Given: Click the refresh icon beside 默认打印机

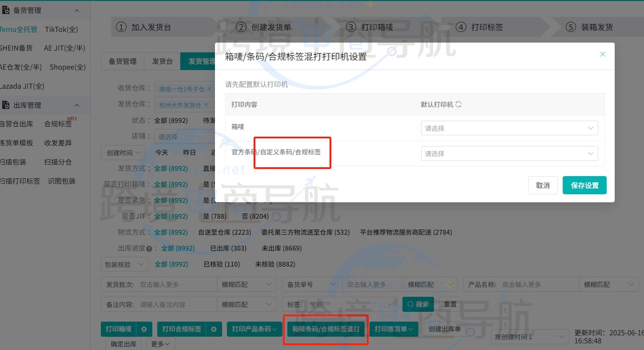Looking at the screenshot, I should coord(459,104).
